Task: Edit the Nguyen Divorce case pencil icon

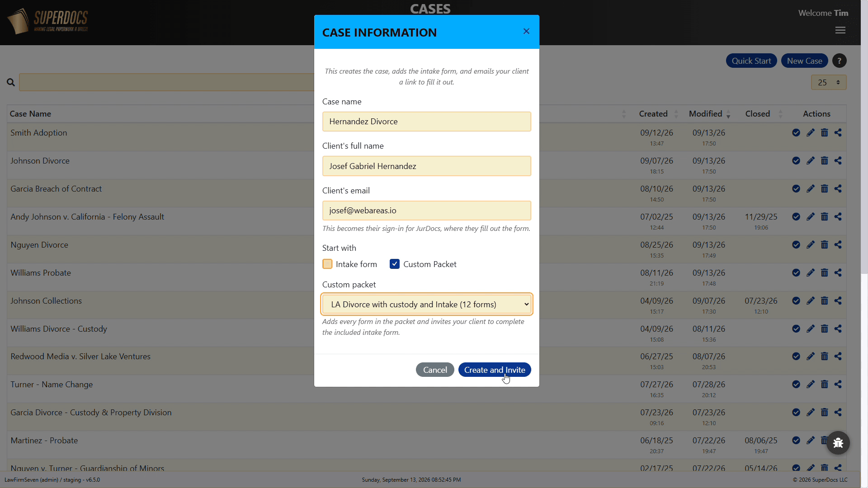Action: pyautogui.click(x=811, y=244)
